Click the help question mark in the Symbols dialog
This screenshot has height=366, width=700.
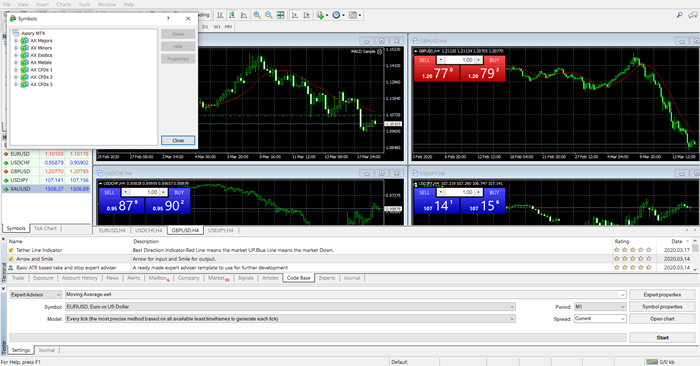168,19
